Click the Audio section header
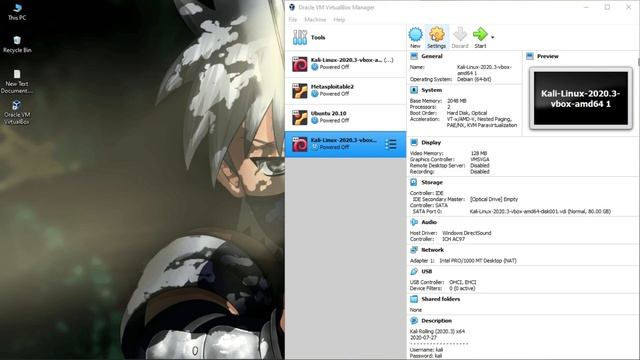The image size is (640, 360). [429, 222]
